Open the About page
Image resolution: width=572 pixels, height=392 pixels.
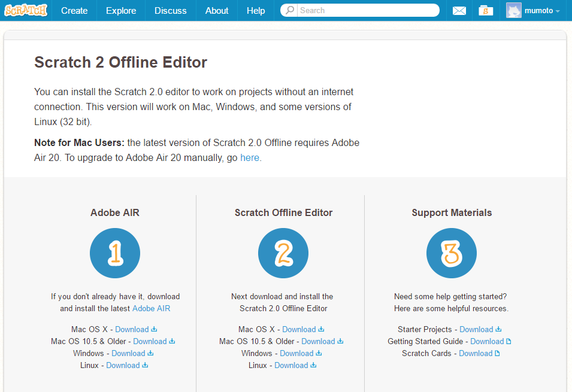click(x=217, y=11)
